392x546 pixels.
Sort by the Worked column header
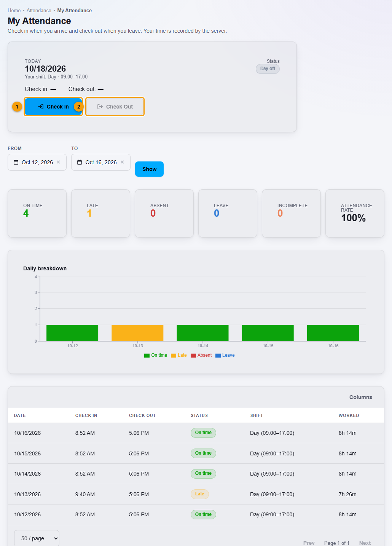[349, 415]
